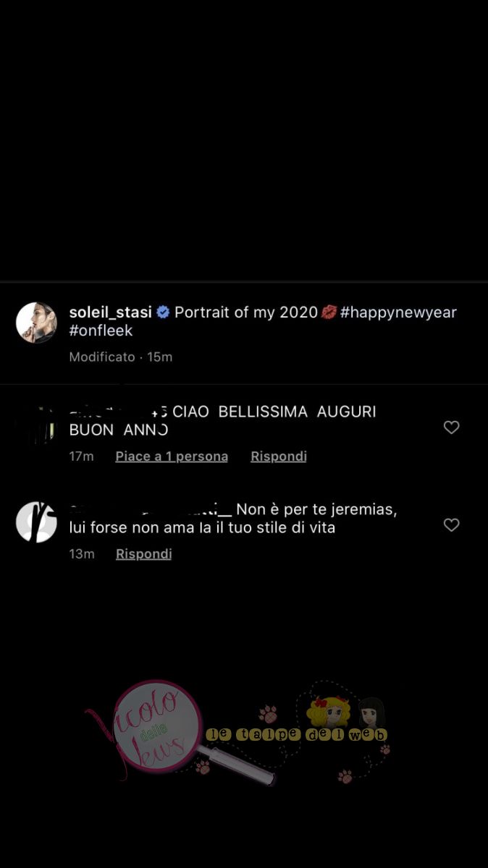Viewport: 488px width, 868px height.
Task: Open first commenter's dark avatar
Action: click(36, 425)
